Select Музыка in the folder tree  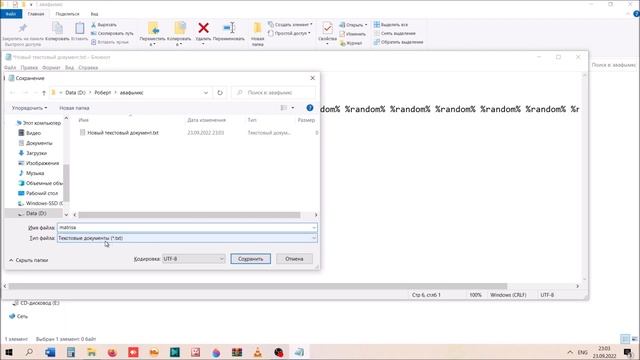(x=31, y=173)
